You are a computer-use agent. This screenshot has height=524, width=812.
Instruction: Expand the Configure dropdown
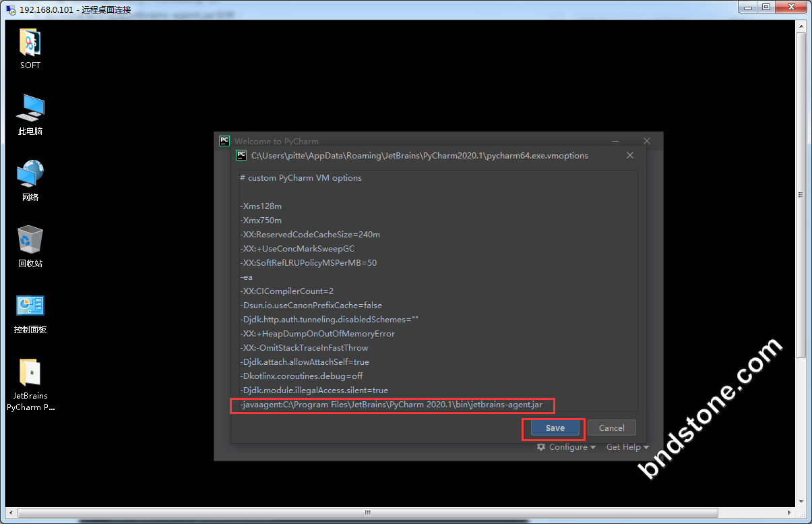tap(566, 447)
